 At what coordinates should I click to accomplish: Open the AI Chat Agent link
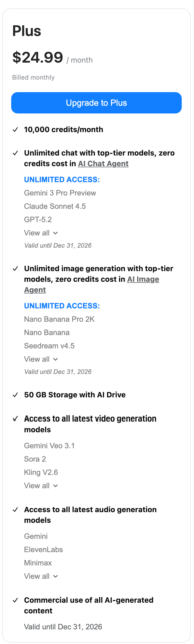tap(103, 164)
